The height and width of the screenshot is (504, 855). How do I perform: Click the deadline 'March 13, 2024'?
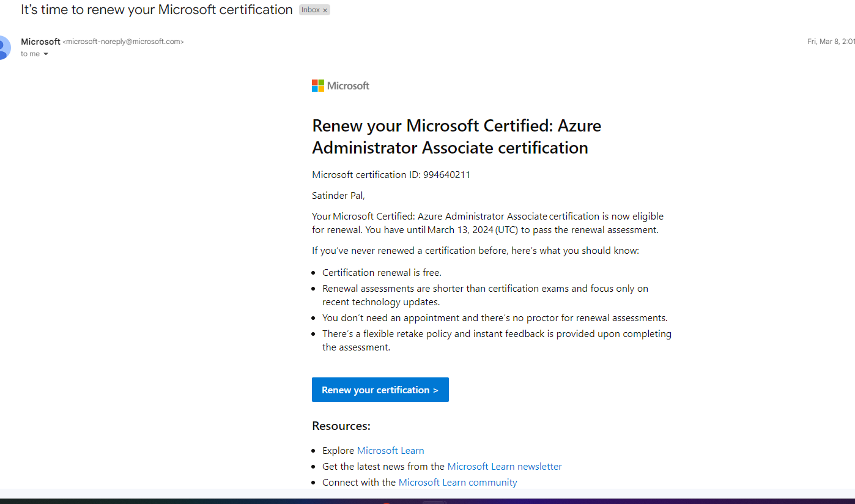click(459, 231)
